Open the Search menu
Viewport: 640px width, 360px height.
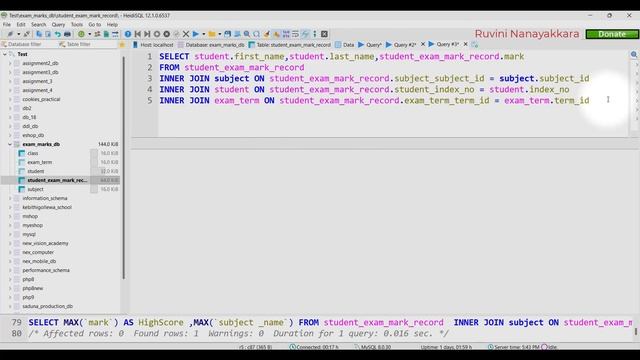click(38, 24)
